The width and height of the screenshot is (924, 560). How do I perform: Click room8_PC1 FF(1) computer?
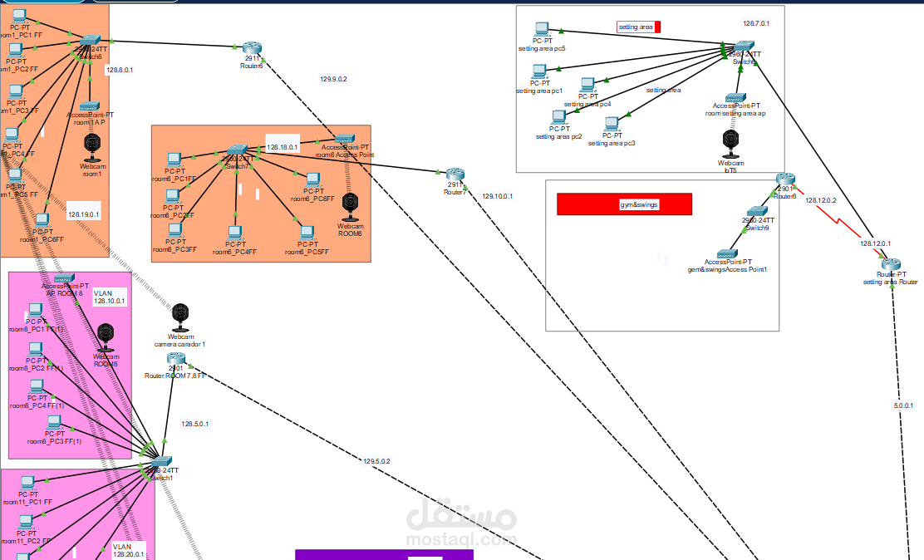pyautogui.click(x=36, y=311)
